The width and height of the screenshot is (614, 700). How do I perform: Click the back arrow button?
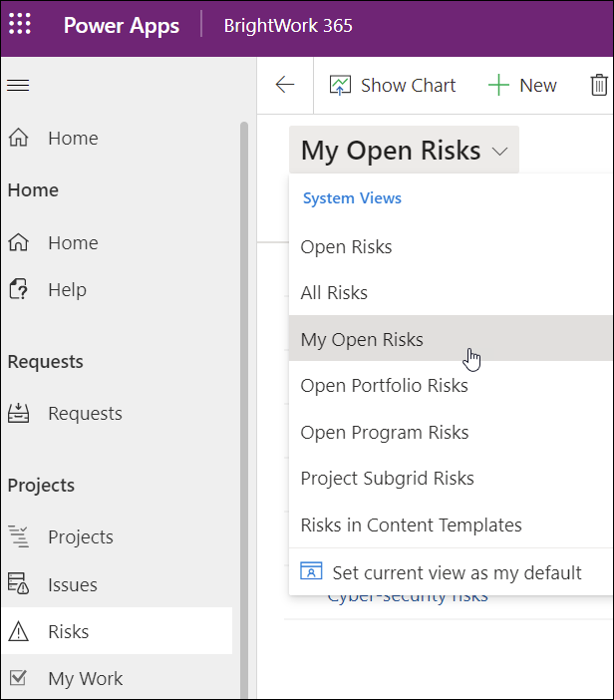[x=285, y=85]
